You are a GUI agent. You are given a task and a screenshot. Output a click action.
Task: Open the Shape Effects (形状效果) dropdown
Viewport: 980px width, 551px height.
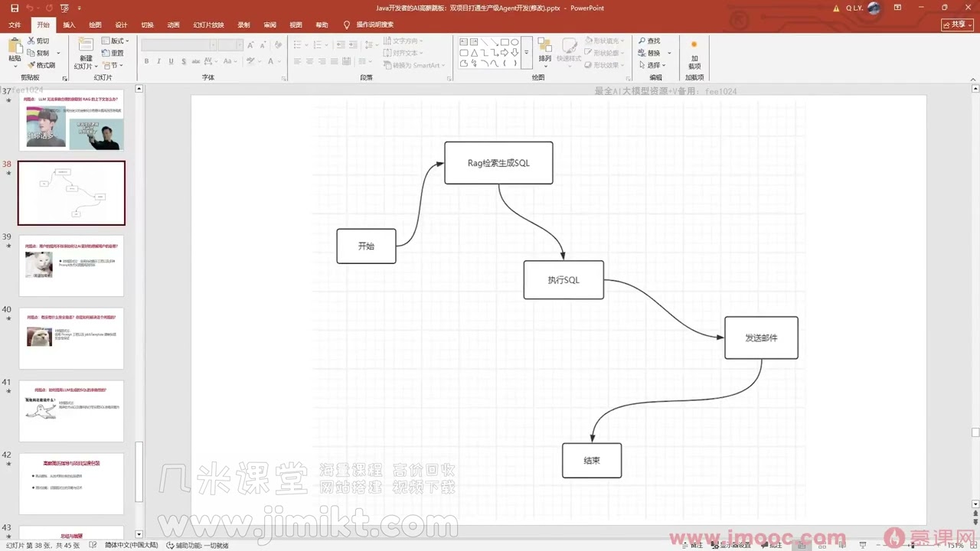pyautogui.click(x=605, y=65)
